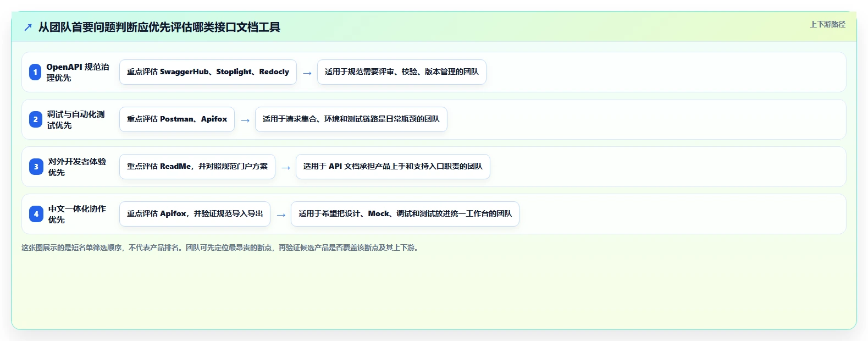Click the arrow after the SwaggerHub box
Image resolution: width=868 pixels, height=341 pixels.
pos(307,73)
